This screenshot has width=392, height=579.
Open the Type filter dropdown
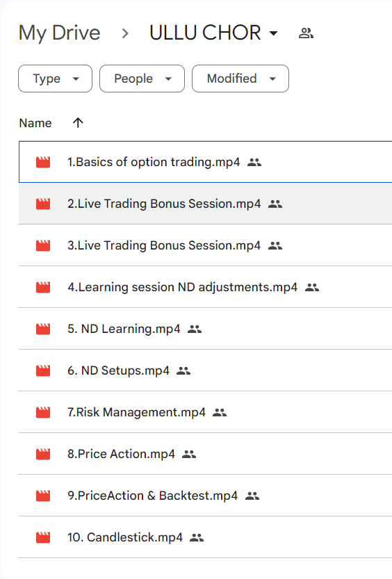[x=56, y=79]
